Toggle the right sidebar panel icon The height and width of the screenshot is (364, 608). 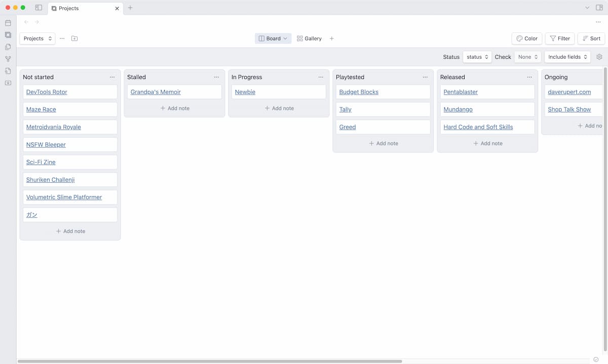coord(599,8)
